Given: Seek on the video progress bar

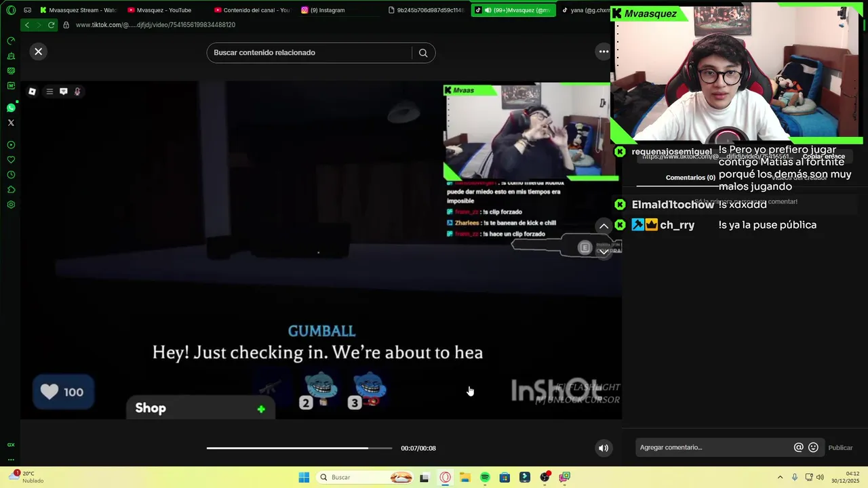Looking at the screenshot, I should 299,448.
